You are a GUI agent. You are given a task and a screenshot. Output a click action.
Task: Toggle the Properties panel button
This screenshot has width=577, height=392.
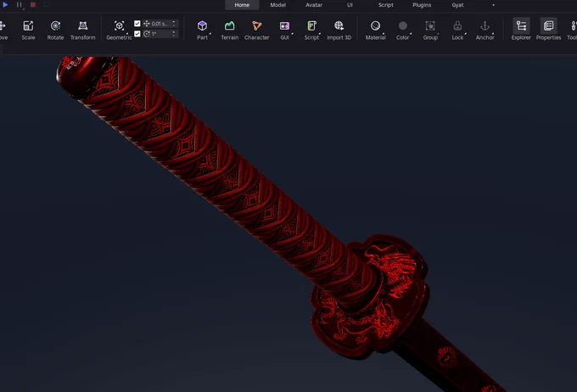tap(548, 30)
